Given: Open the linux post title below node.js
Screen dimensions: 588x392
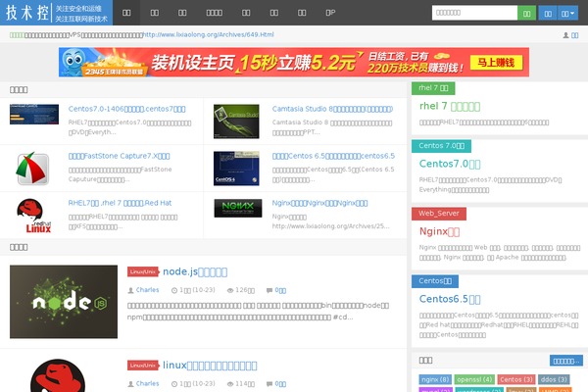Looking at the screenshot, I should coord(210,366).
